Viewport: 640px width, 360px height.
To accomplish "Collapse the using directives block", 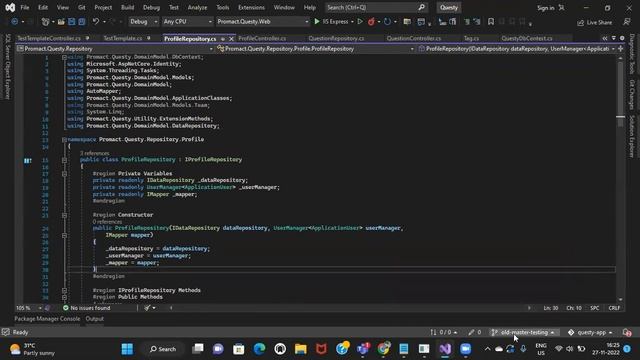I will point(64,58).
